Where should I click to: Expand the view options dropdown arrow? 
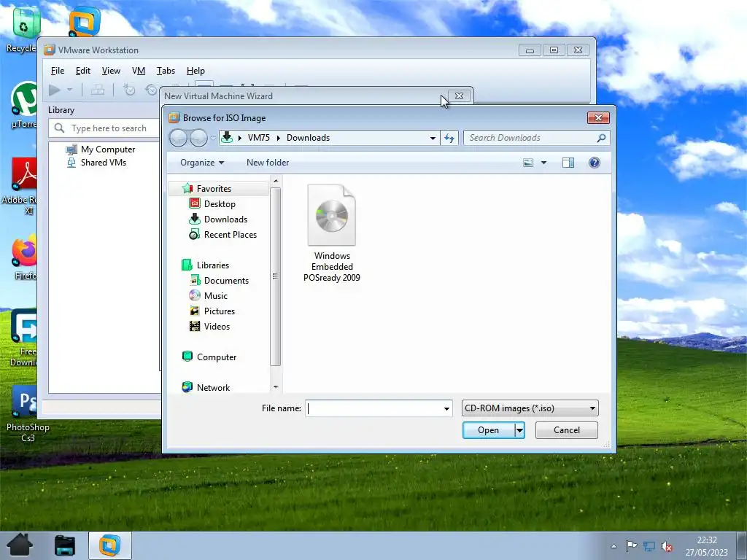click(x=543, y=163)
